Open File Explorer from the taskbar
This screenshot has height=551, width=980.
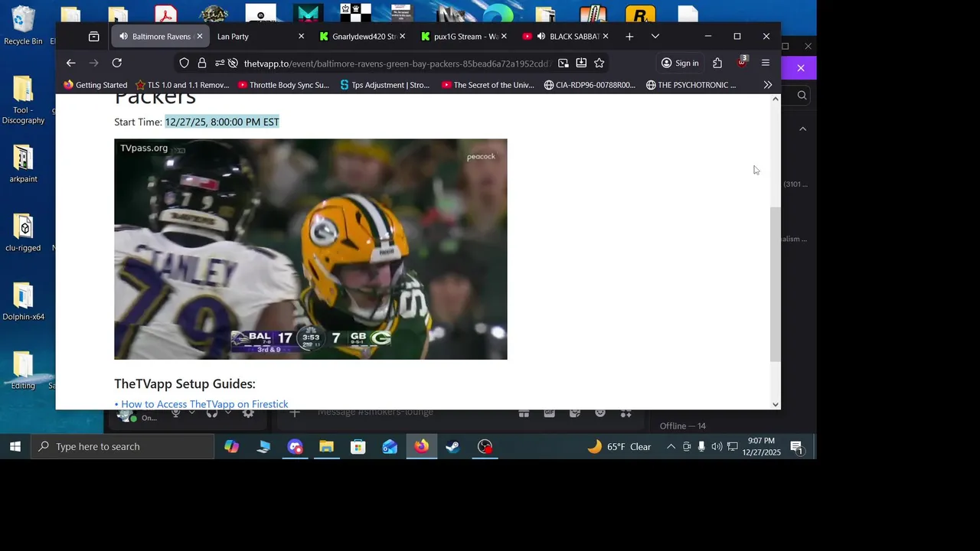327,446
